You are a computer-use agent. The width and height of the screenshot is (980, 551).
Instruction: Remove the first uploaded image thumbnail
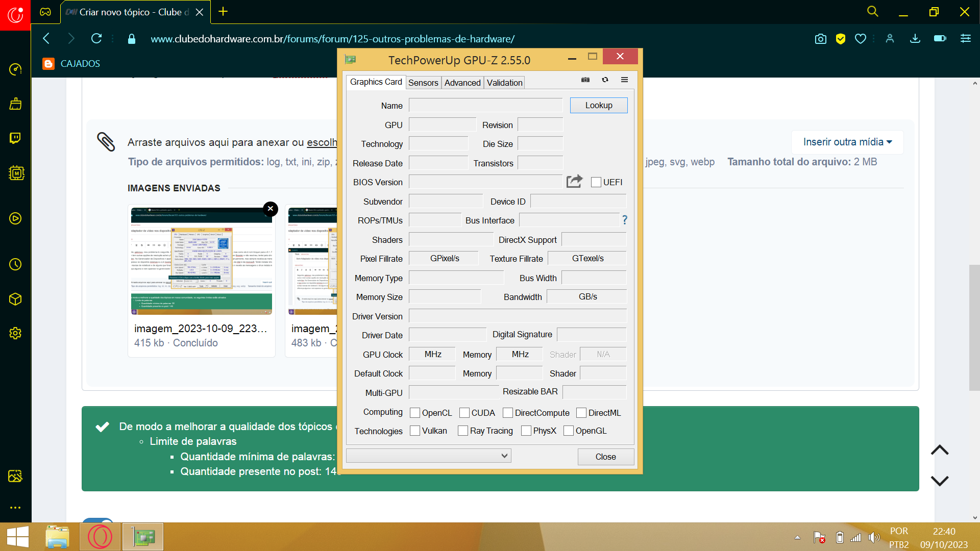[271, 209]
